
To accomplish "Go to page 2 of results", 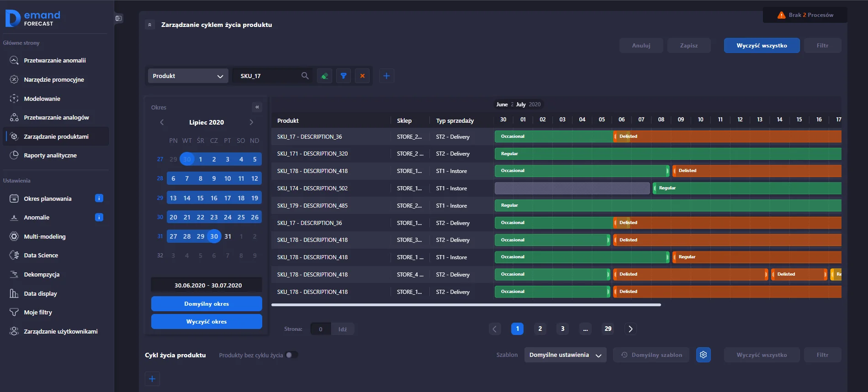I will [x=540, y=329].
